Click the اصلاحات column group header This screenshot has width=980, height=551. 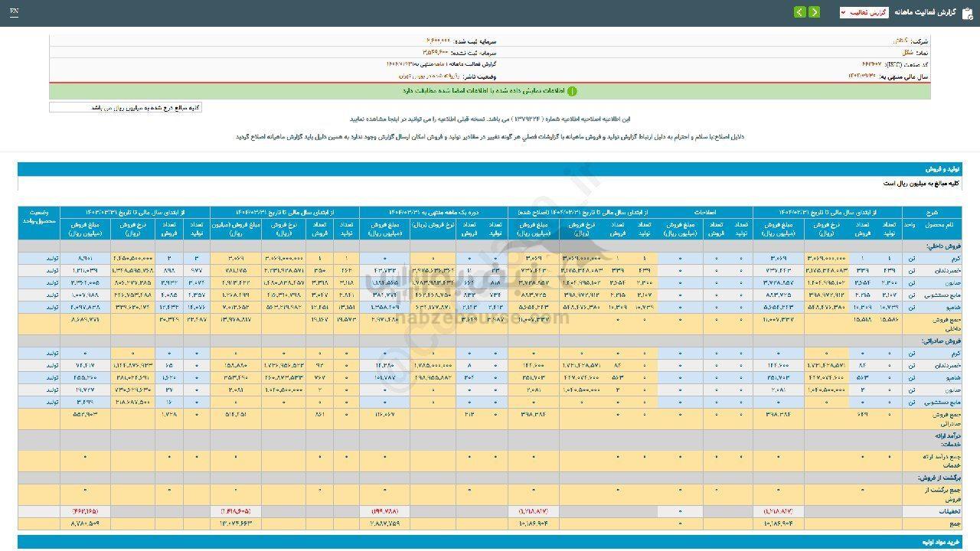click(705, 212)
